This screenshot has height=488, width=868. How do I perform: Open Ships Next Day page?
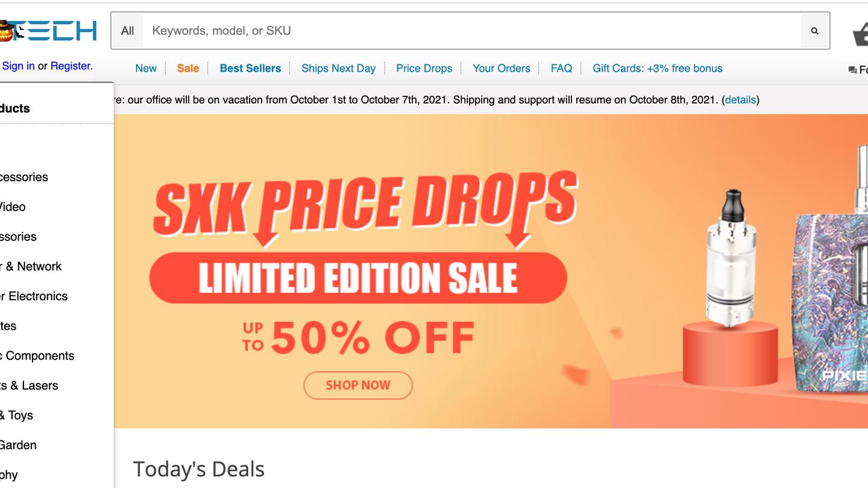338,68
